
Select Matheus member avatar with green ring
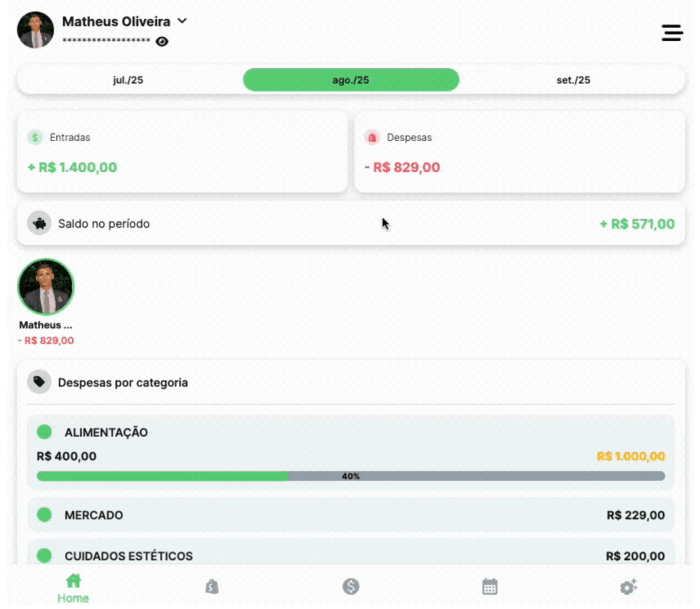pos(46,286)
